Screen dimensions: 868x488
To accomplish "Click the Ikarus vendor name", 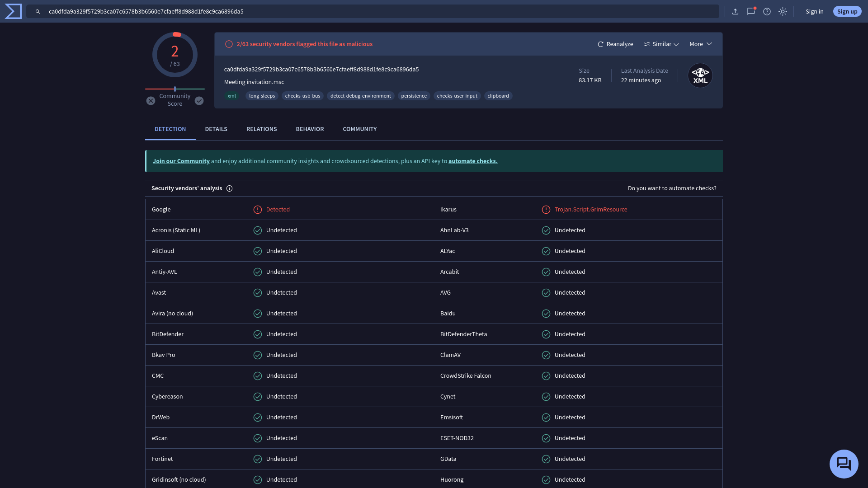I will (x=448, y=210).
